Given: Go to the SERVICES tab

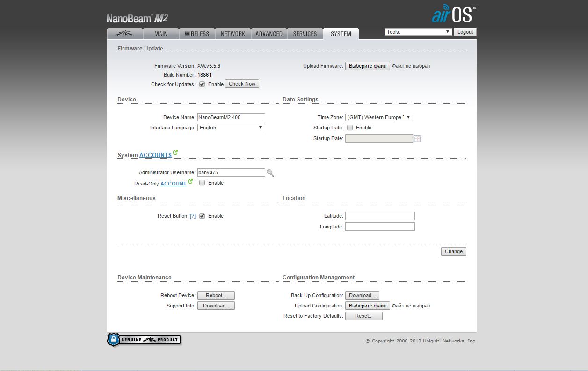Looking at the screenshot, I should (x=305, y=34).
